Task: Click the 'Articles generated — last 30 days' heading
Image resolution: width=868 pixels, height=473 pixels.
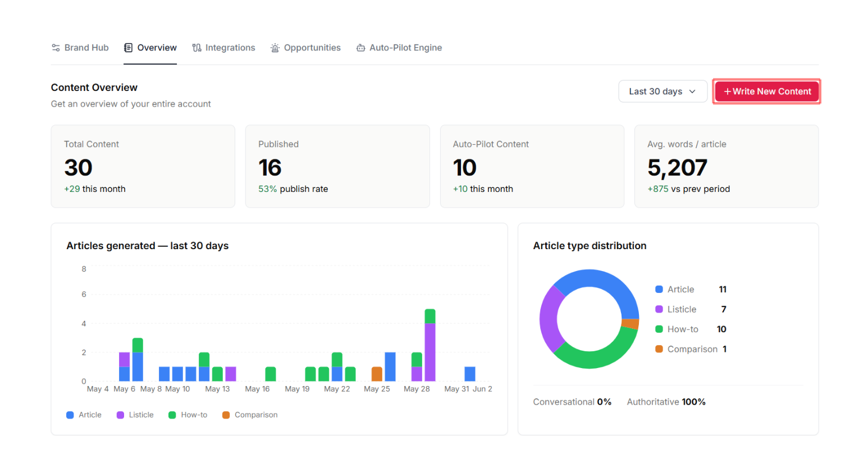Action: 148,246
